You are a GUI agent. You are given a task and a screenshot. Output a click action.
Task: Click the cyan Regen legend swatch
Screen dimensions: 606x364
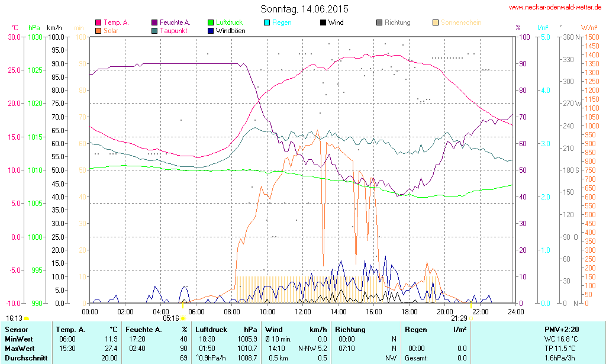[267, 22]
